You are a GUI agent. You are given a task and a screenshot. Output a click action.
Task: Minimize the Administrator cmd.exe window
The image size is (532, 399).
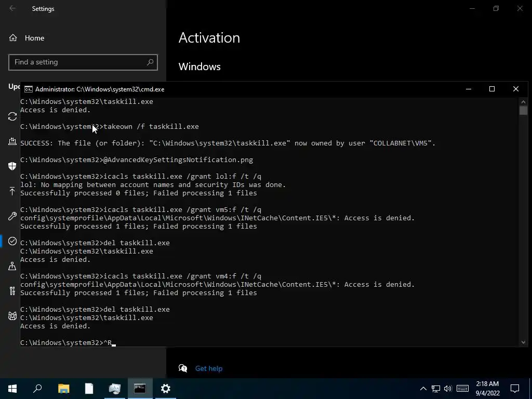tap(469, 89)
